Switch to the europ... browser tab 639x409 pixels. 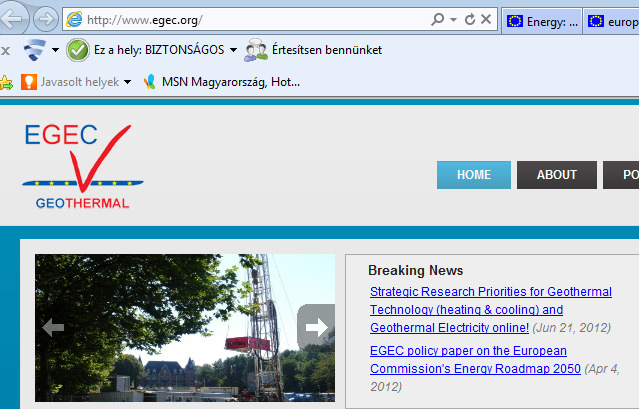pyautogui.click(x=611, y=21)
